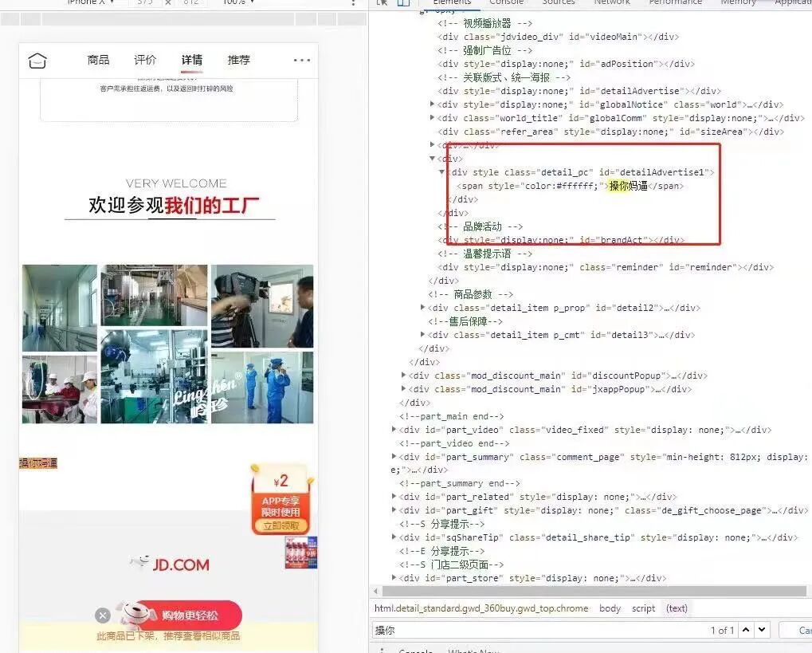Open the Lingzhen watermarked machinery photo

(x=154, y=376)
